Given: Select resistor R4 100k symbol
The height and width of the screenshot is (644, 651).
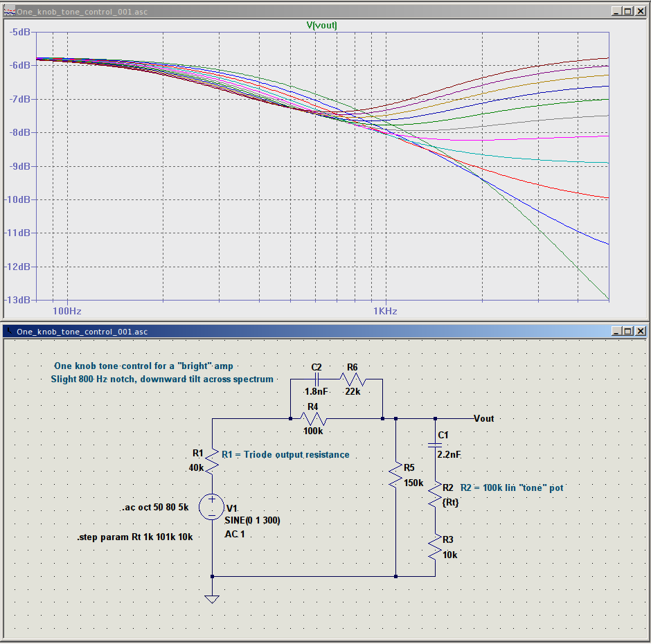Looking at the screenshot, I should (x=313, y=418).
